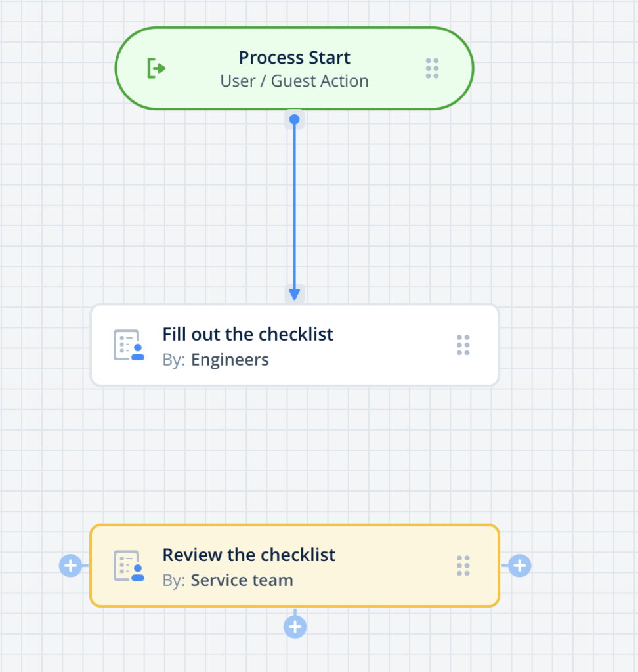The image size is (638, 672).
Task: Add a step below Review the checklist
Action: click(294, 626)
